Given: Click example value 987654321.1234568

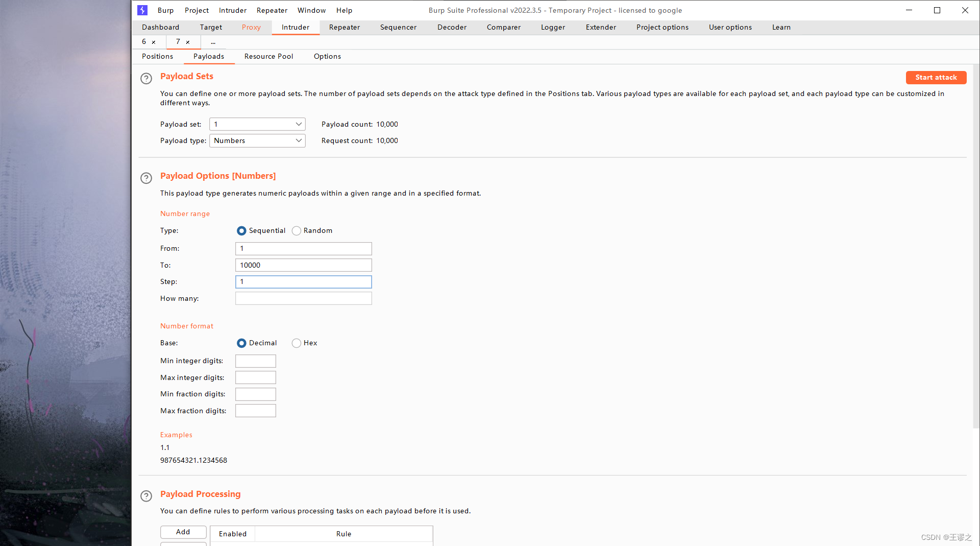Looking at the screenshot, I should pyautogui.click(x=193, y=460).
